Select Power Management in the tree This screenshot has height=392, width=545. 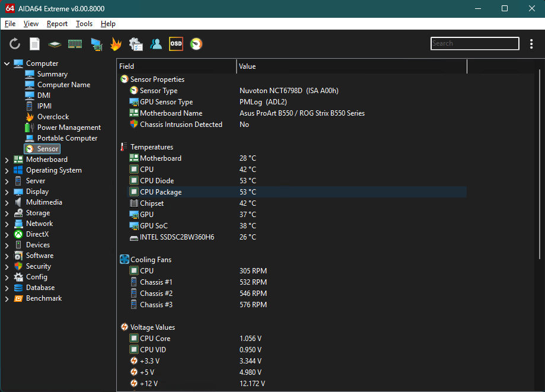68,128
